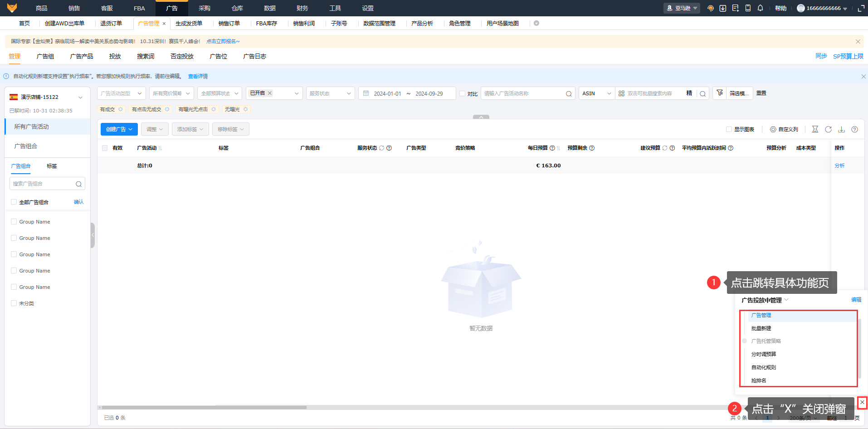This screenshot has width=868, height=429.
Task: Switch to the 销售利润 page tab
Action: click(304, 24)
